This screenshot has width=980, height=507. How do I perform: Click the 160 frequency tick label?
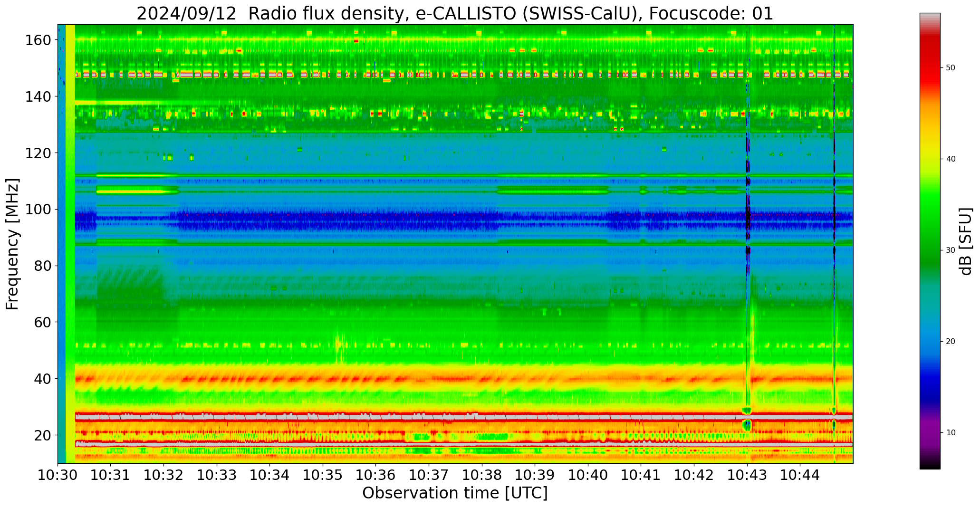(x=38, y=40)
